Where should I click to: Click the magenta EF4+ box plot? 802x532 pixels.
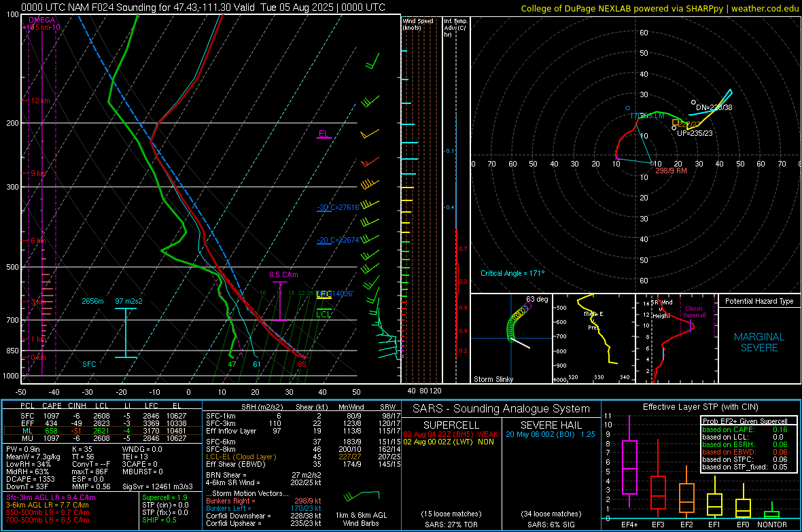click(x=629, y=462)
